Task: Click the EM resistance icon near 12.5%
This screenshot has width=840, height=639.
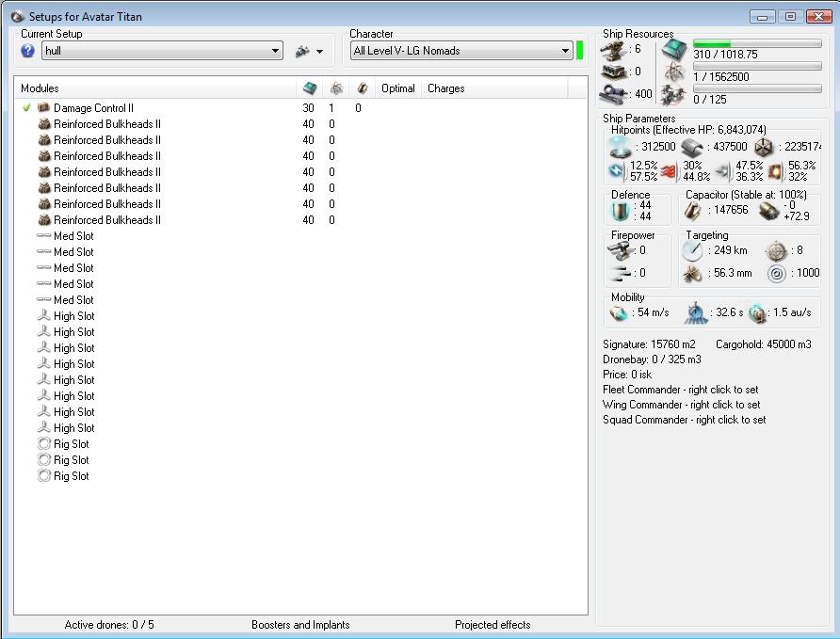Action: pos(617,171)
